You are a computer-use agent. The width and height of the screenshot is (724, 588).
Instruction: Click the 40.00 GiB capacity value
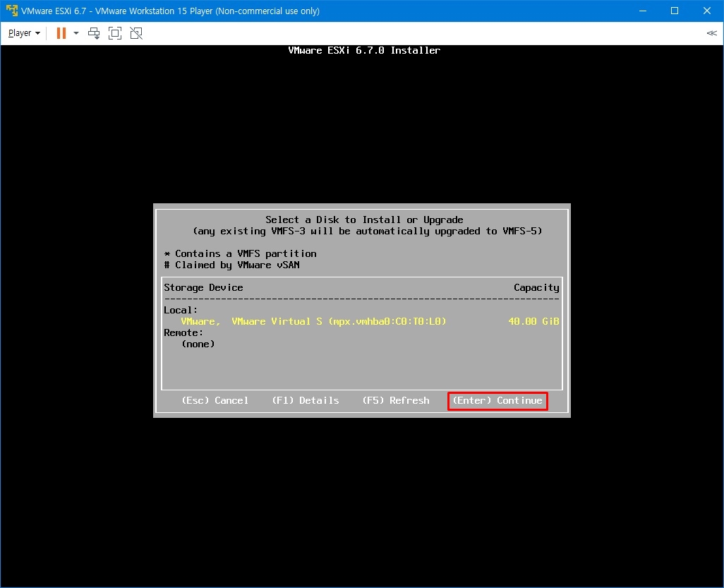point(533,321)
